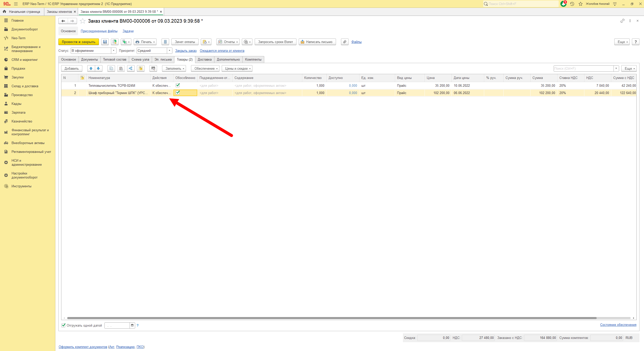
Task: Click the 'Зачет оплаты' button
Action: click(x=185, y=42)
